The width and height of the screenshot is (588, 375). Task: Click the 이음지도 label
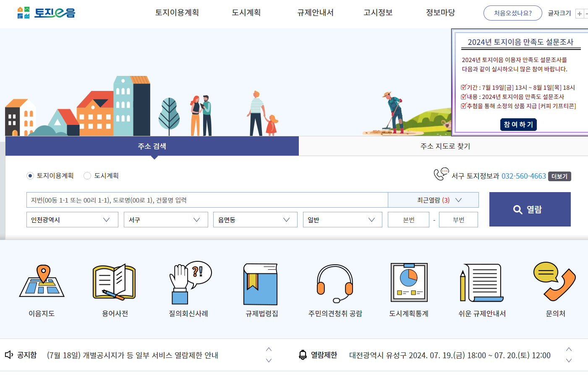(42, 313)
